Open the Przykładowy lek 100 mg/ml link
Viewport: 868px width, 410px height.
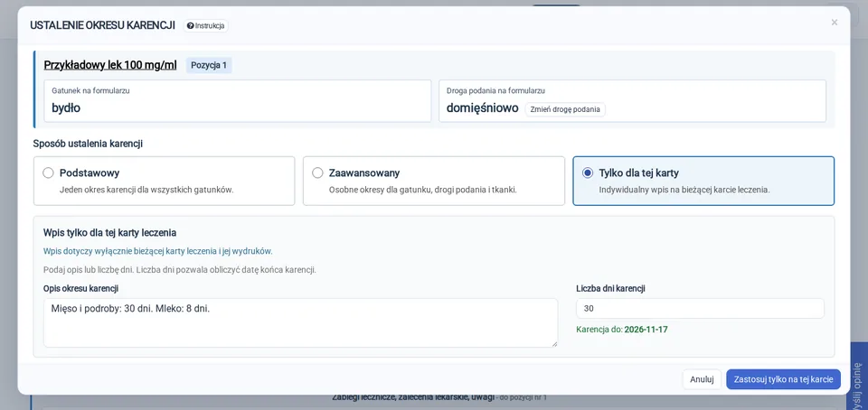(x=110, y=65)
